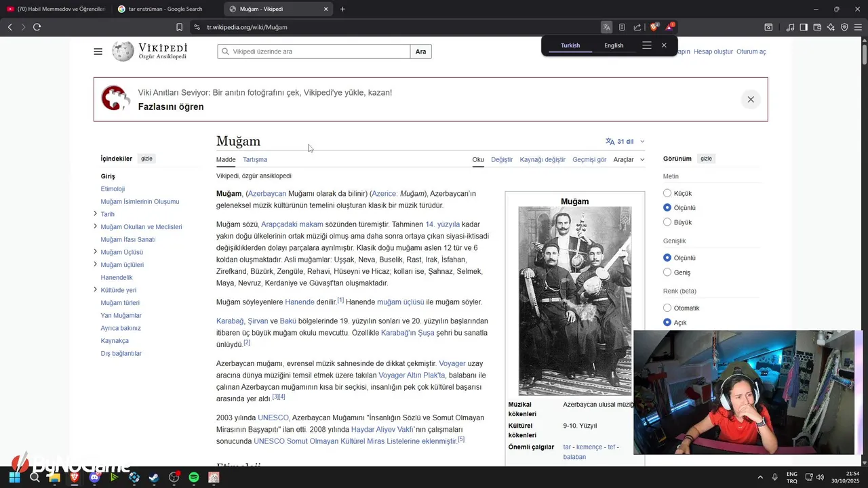Open the Araçlar tools dropdown
The height and width of the screenshot is (488, 868).
pos(629,160)
